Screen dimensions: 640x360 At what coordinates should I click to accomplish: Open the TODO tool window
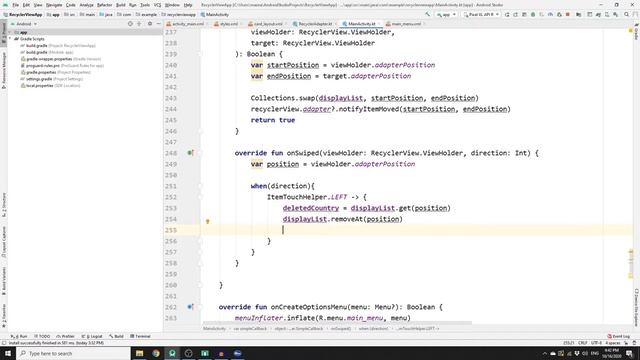pos(42,336)
